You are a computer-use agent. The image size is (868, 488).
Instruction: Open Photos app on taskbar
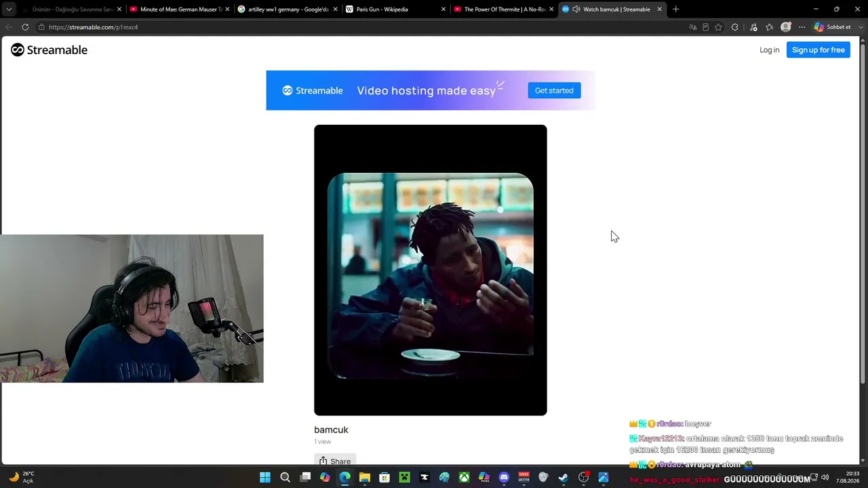click(603, 478)
